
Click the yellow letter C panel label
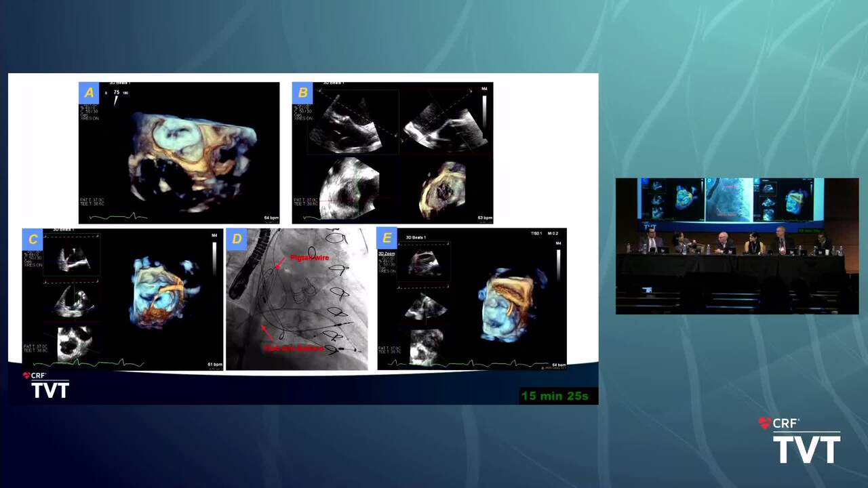pyautogui.click(x=33, y=239)
